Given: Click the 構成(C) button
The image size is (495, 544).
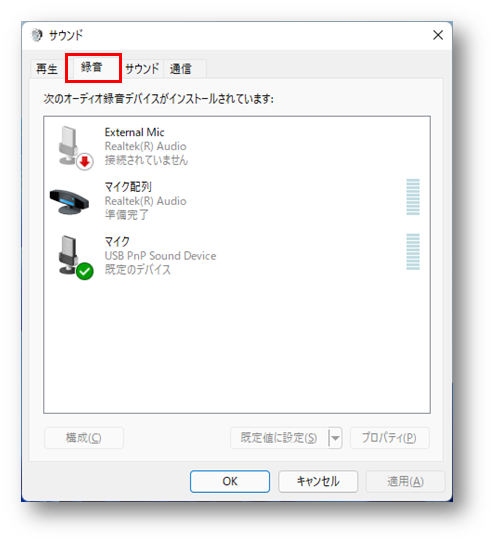Looking at the screenshot, I should [84, 438].
